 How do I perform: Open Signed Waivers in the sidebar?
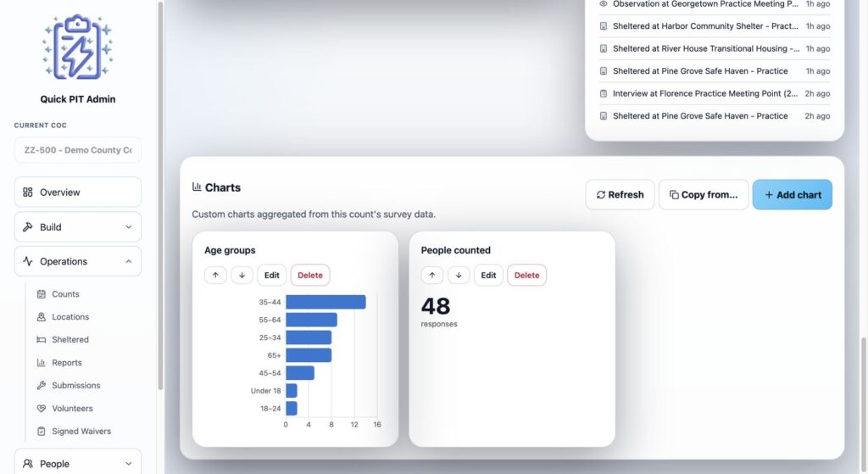coord(83,431)
